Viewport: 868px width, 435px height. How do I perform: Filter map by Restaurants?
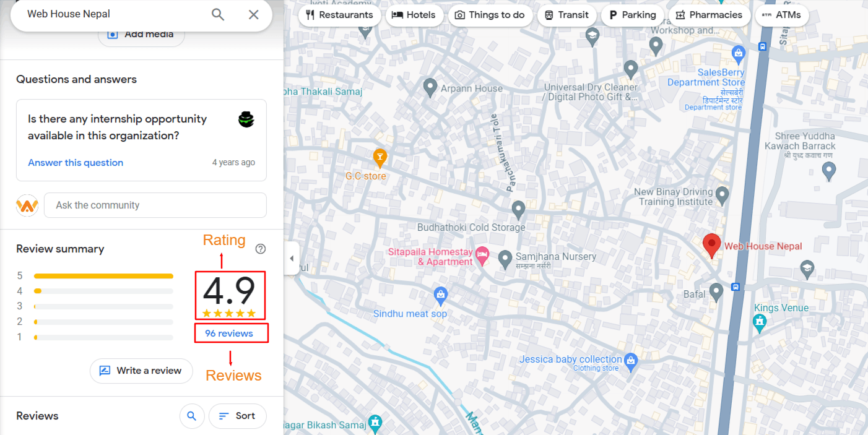pos(339,15)
